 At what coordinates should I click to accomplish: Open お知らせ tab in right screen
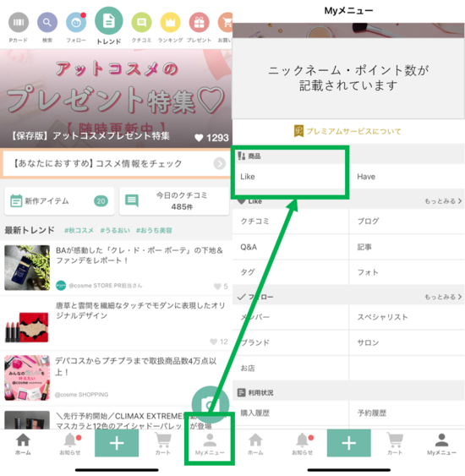[303, 444]
